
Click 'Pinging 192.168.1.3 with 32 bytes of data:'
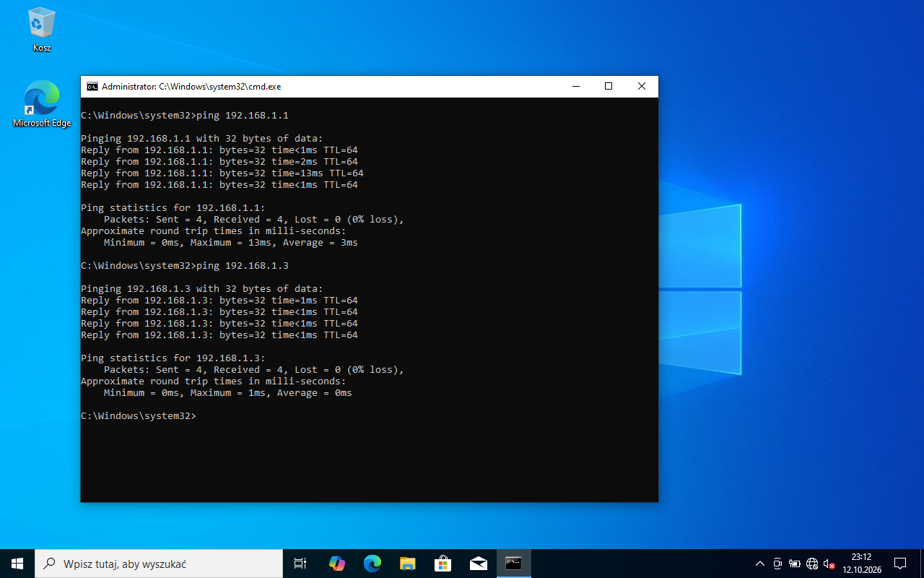202,289
